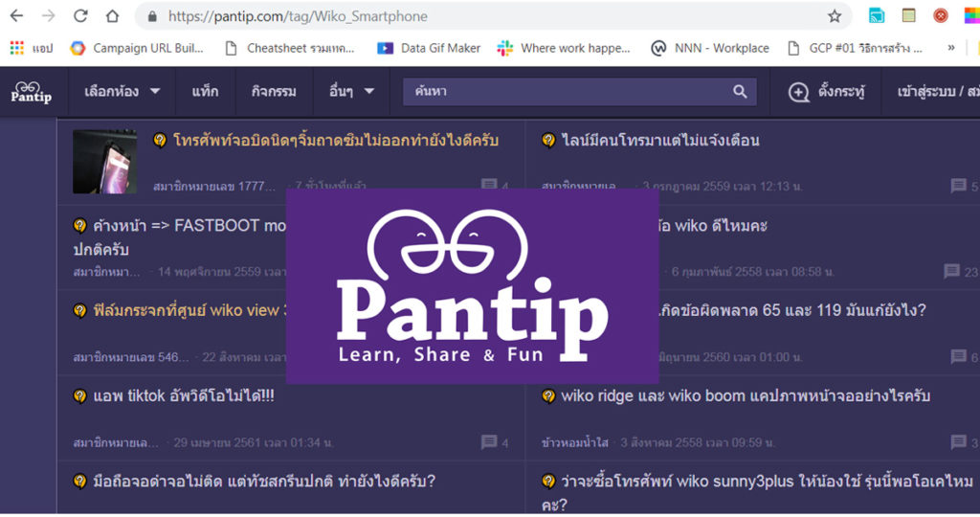980x517 pixels.
Task: Click the yellow note extension icon
Action: (909, 15)
